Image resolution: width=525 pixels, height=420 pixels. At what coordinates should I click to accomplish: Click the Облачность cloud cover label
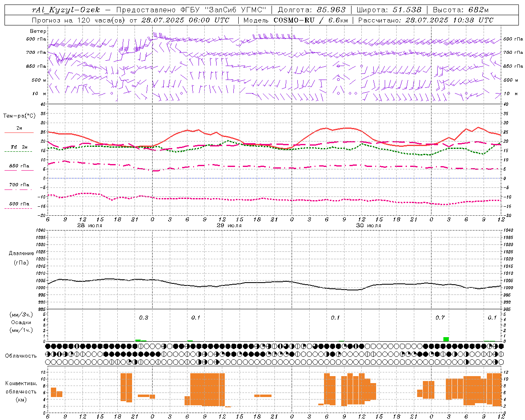(21, 356)
